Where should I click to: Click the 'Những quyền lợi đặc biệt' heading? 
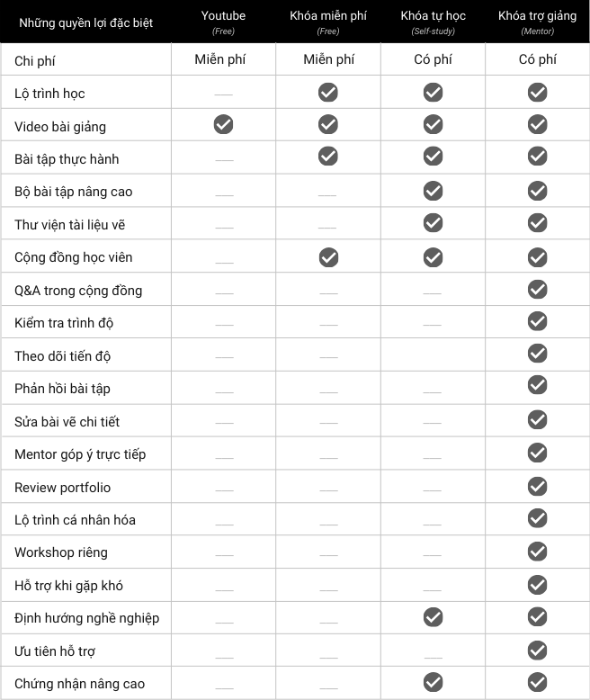(85, 22)
